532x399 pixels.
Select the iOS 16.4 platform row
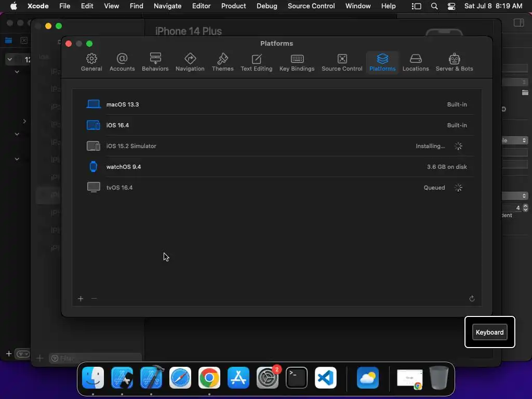(x=276, y=125)
